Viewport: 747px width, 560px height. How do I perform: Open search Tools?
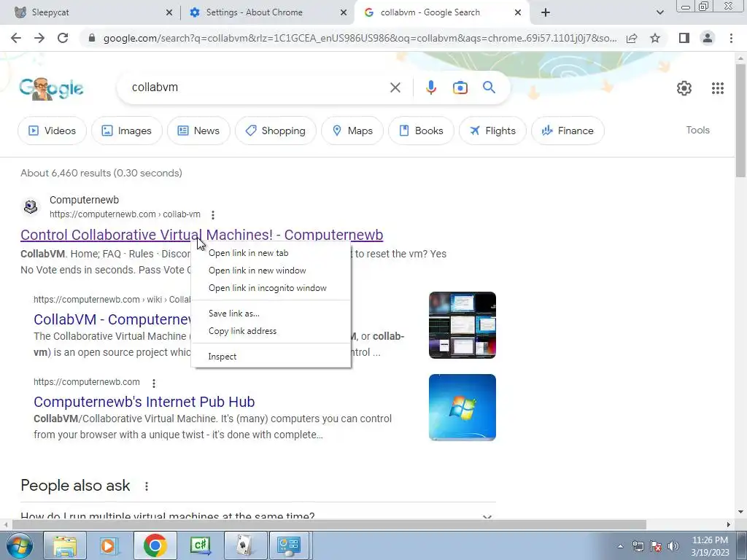[x=697, y=130]
